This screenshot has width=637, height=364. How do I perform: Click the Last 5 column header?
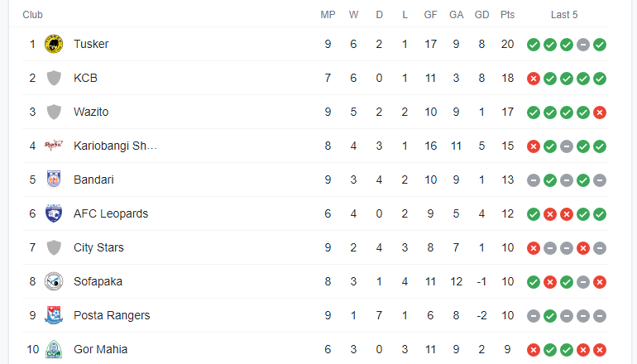(x=564, y=15)
